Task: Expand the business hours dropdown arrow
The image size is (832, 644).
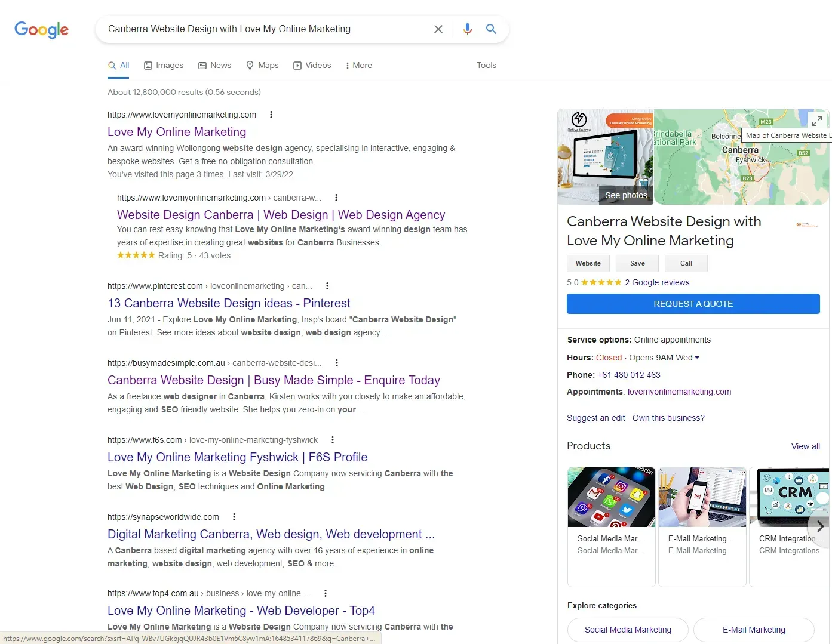Action: pos(697,358)
